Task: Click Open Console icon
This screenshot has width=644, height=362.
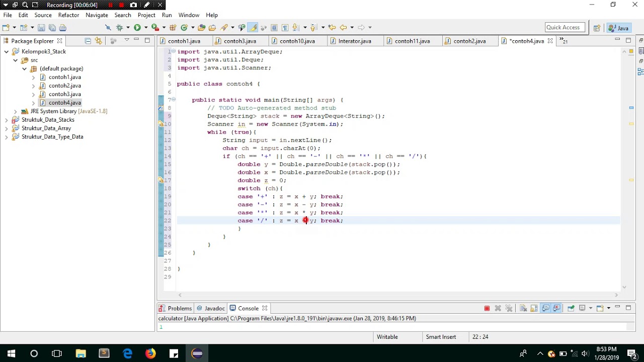Action: tap(600, 308)
